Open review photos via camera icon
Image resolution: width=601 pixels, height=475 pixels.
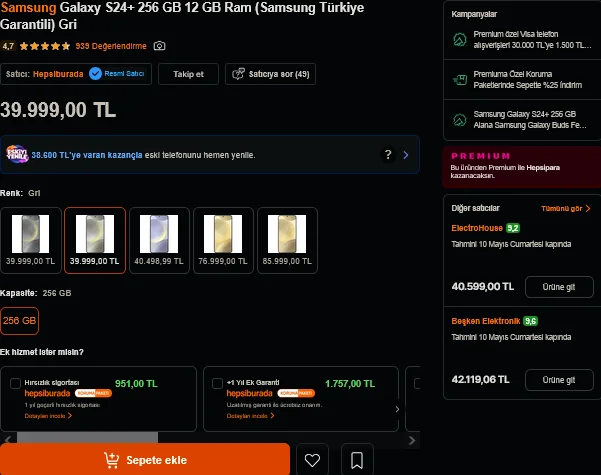[159, 46]
